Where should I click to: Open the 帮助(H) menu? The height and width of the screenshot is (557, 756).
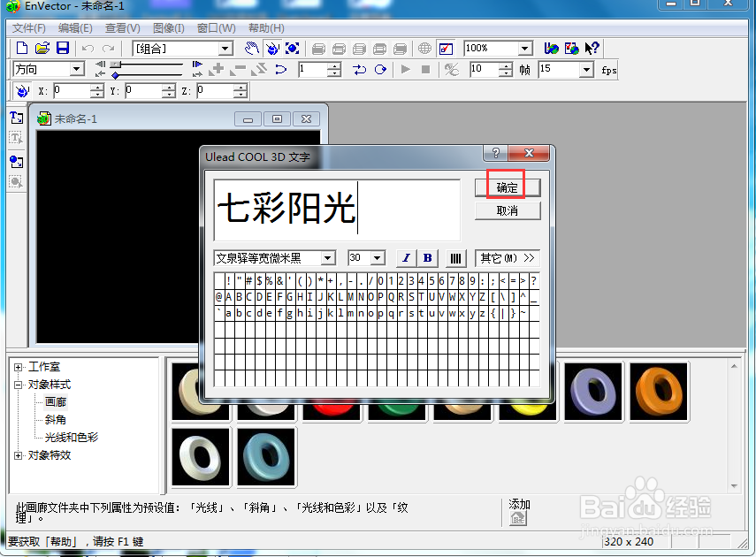pos(266,28)
